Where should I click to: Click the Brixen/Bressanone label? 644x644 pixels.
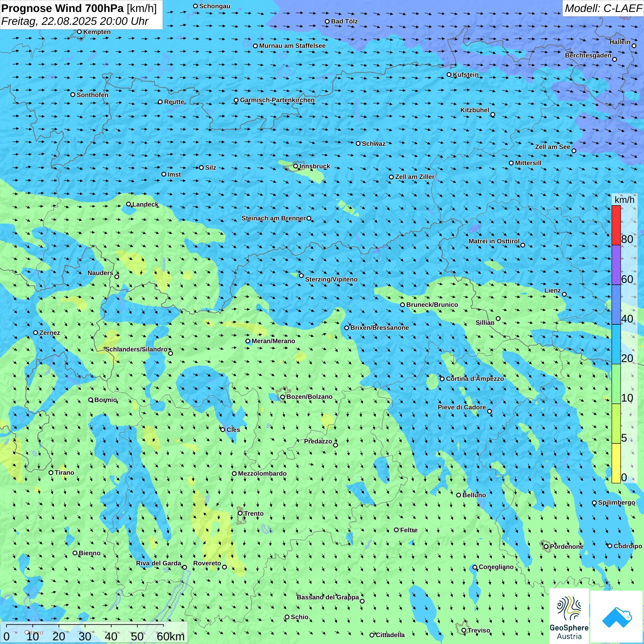pyautogui.click(x=379, y=328)
